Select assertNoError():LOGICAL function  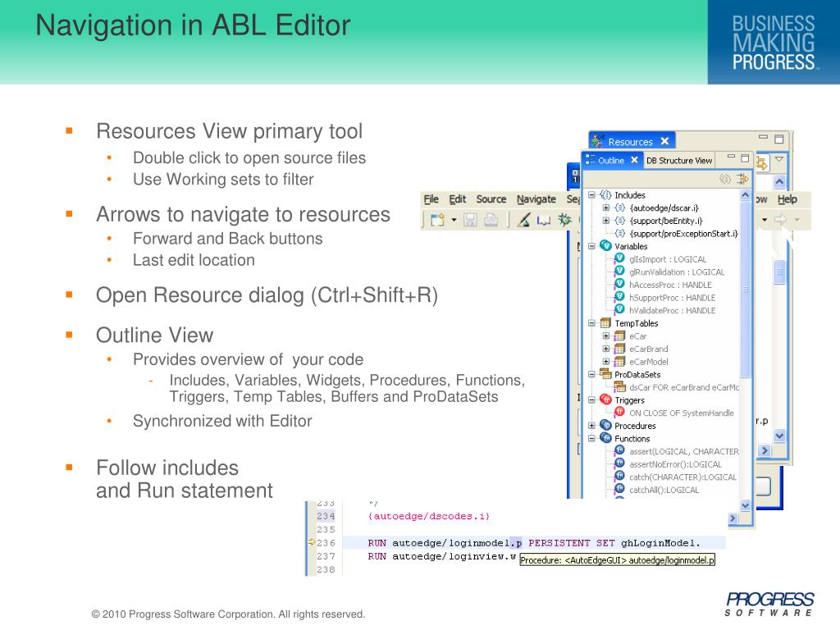pyautogui.click(x=675, y=464)
